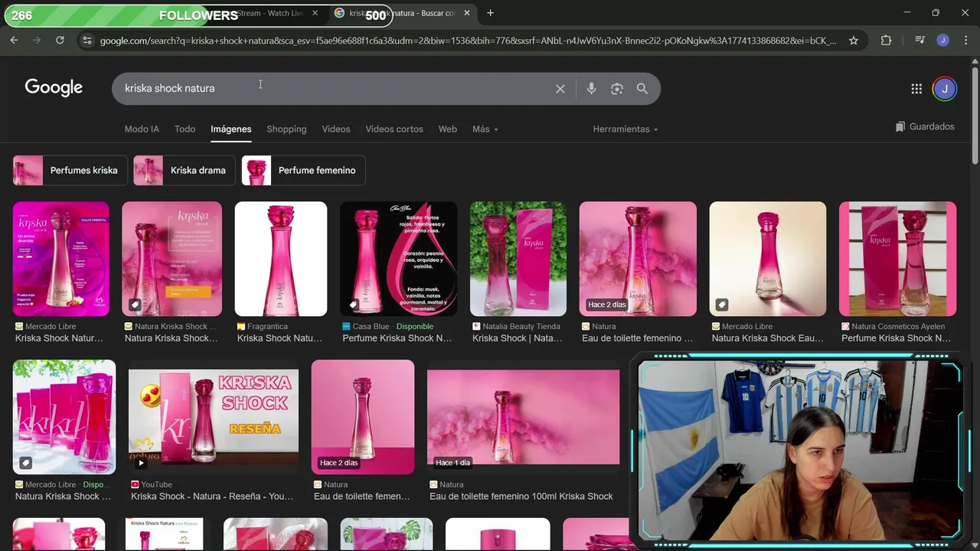Image resolution: width=980 pixels, height=551 pixels.
Task: Open the Fragrantica bottle image
Action: pyautogui.click(x=281, y=259)
